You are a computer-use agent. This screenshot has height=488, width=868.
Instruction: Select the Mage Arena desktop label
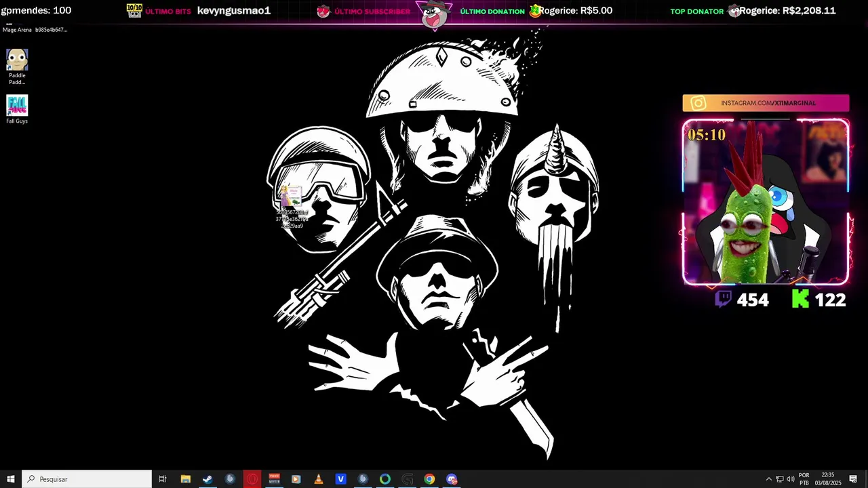(17, 30)
